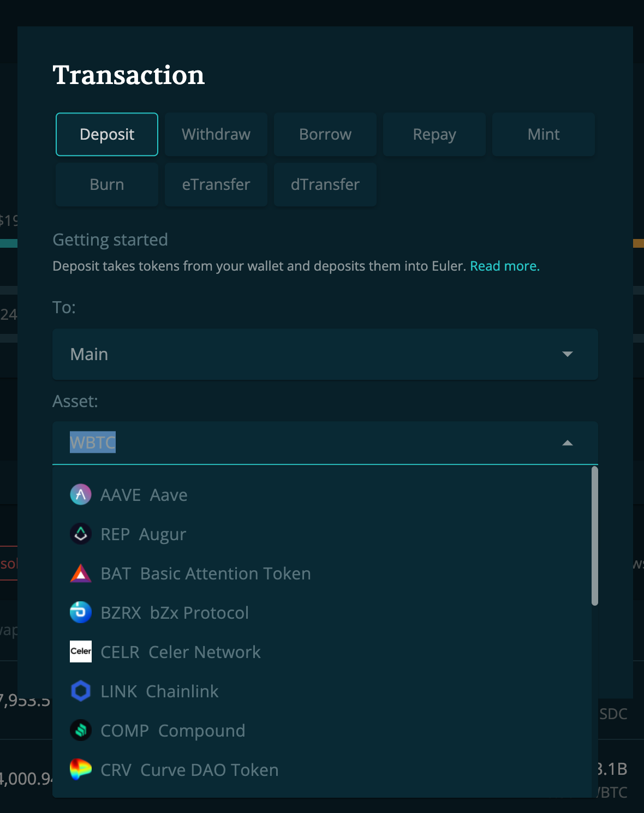Select the CELR Celer Network icon
The image size is (644, 813).
click(80, 652)
